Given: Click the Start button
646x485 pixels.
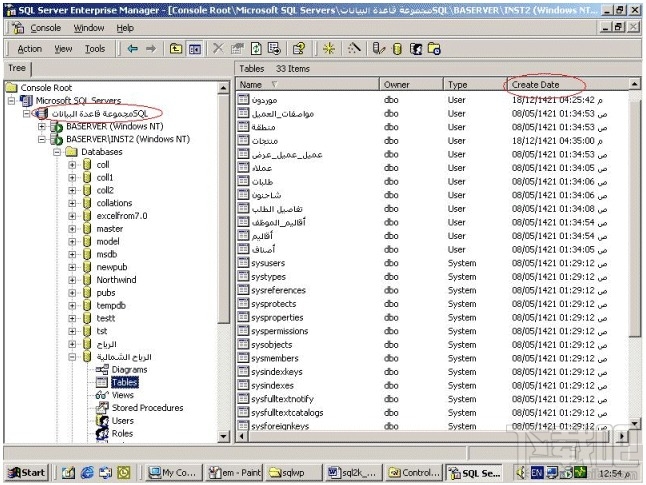Looking at the screenshot, I should tap(27, 472).
